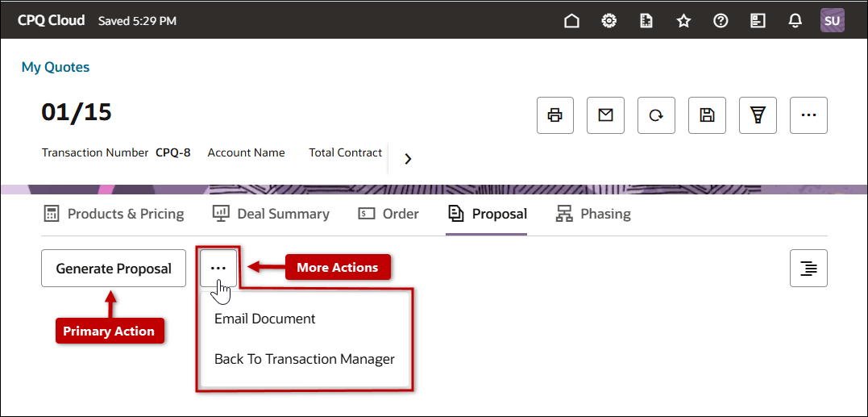Open Favorites star icon
Screen dimensions: 868x417
683,21
